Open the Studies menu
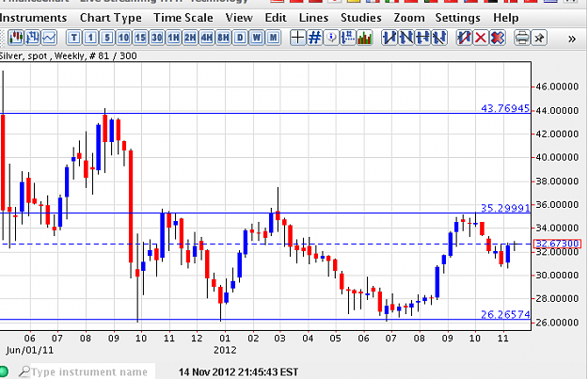The image size is (588, 379). (x=360, y=18)
